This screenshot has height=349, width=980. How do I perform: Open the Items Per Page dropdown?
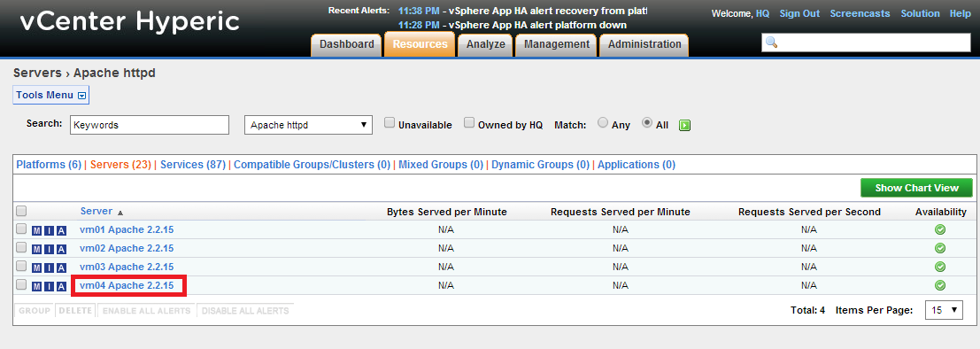943,310
